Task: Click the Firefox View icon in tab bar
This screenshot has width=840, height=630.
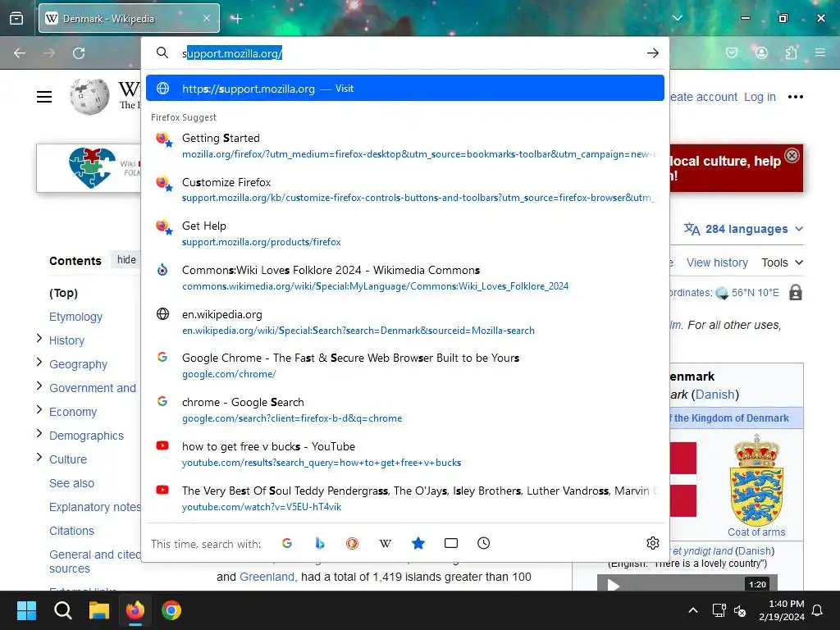Action: pyautogui.click(x=16, y=18)
